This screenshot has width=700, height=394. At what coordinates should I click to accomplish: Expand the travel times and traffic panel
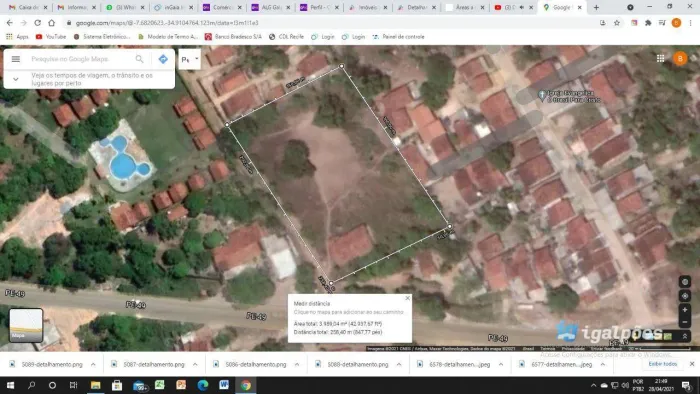[16, 79]
